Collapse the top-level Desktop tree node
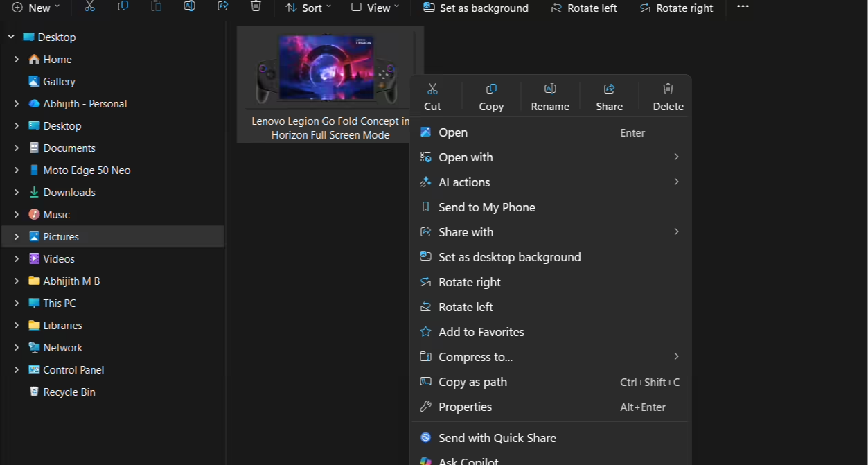The width and height of the screenshot is (868, 465). 11,37
